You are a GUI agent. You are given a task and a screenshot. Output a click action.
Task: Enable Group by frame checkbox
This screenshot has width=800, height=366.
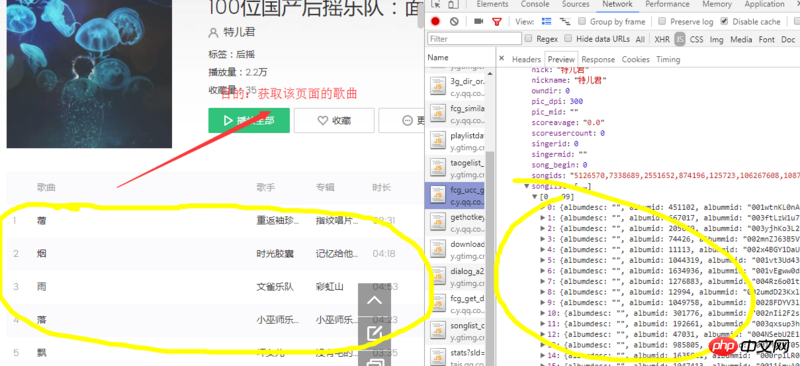tap(582, 21)
